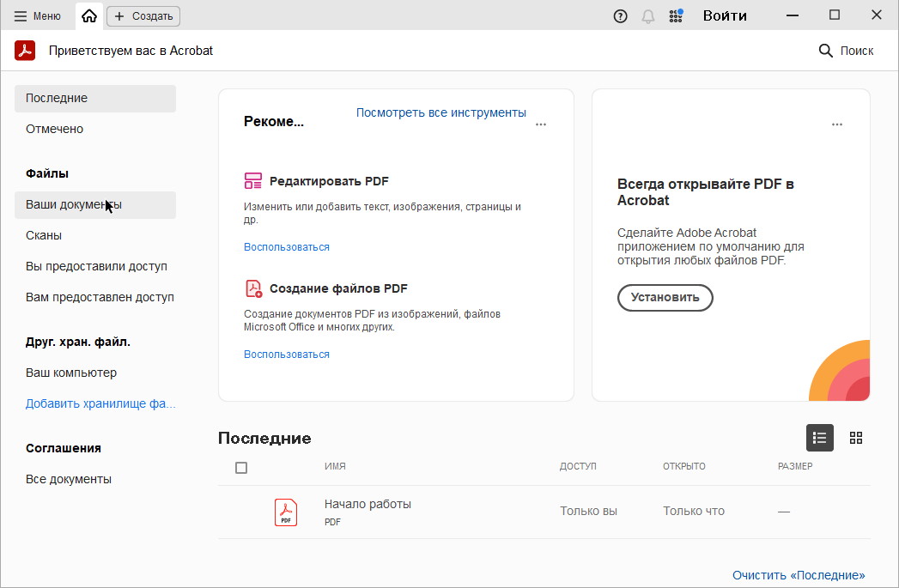Go to the Home tab icon
The image size is (899, 588).
[x=89, y=16]
